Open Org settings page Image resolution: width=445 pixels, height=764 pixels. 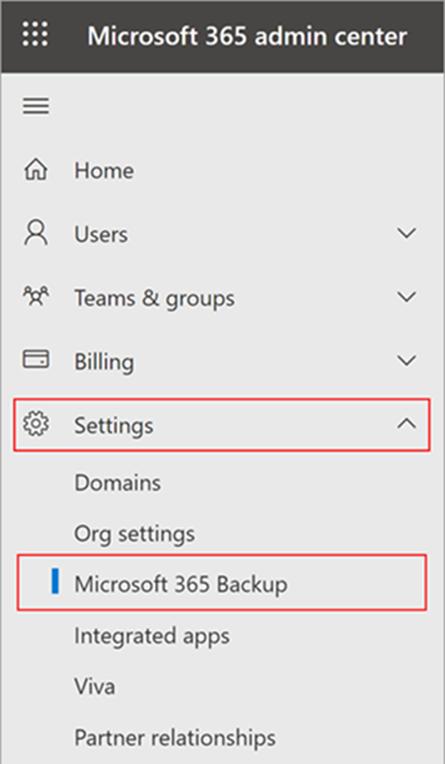point(135,534)
